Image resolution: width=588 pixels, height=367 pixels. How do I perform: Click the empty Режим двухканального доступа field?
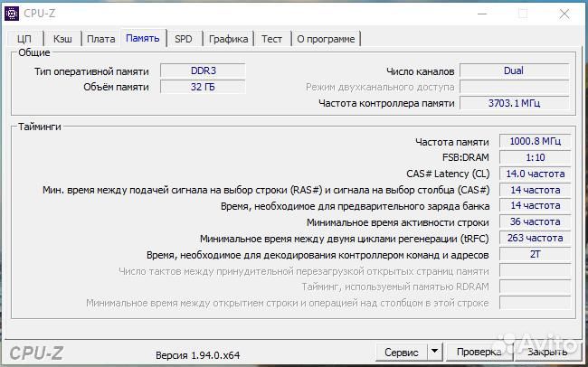(514, 87)
